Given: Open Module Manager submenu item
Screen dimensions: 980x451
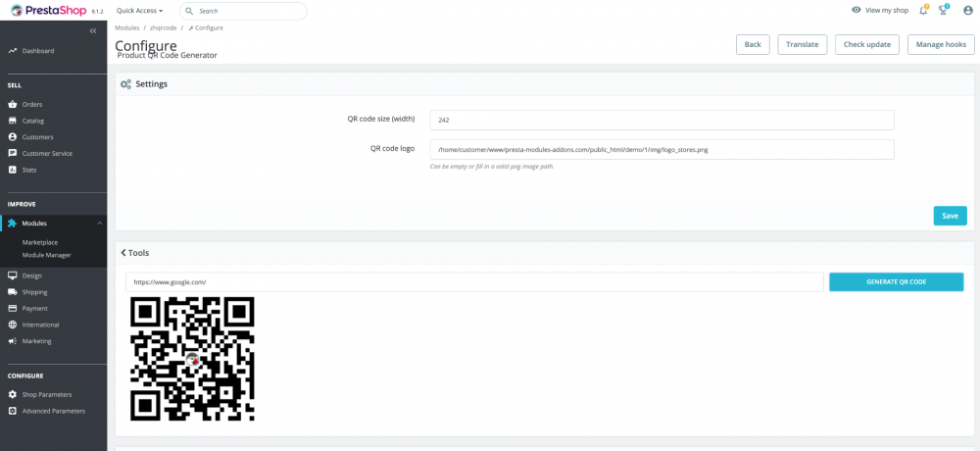Looking at the screenshot, I should tap(46, 255).
